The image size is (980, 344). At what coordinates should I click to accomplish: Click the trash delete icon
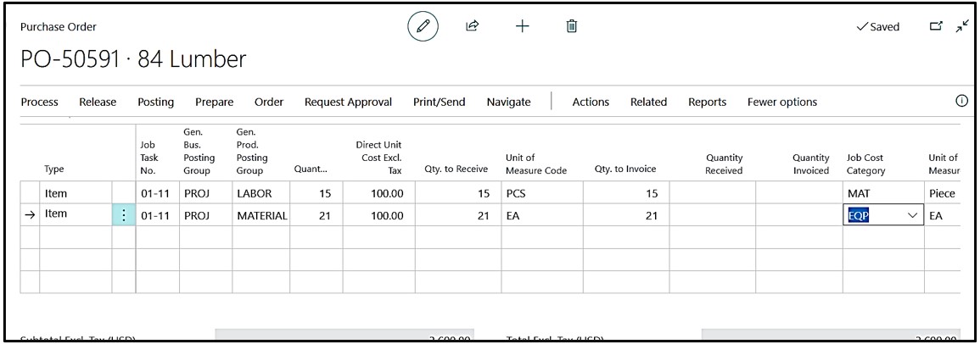[x=572, y=27]
